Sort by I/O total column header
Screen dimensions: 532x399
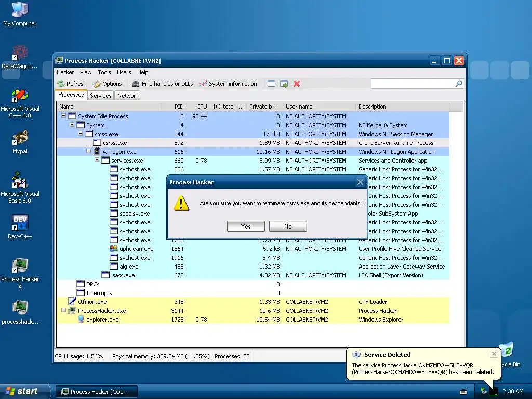click(228, 107)
